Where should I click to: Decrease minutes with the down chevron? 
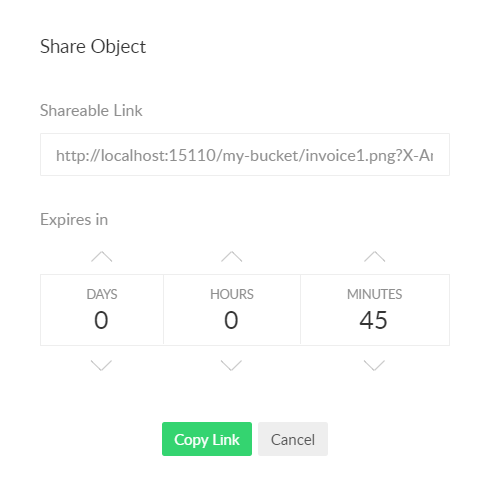click(x=375, y=365)
